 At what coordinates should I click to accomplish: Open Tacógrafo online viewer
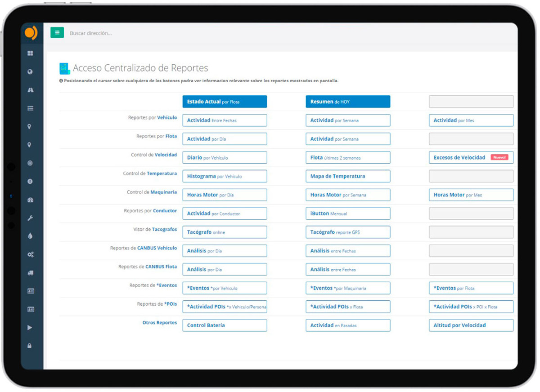pos(225,232)
